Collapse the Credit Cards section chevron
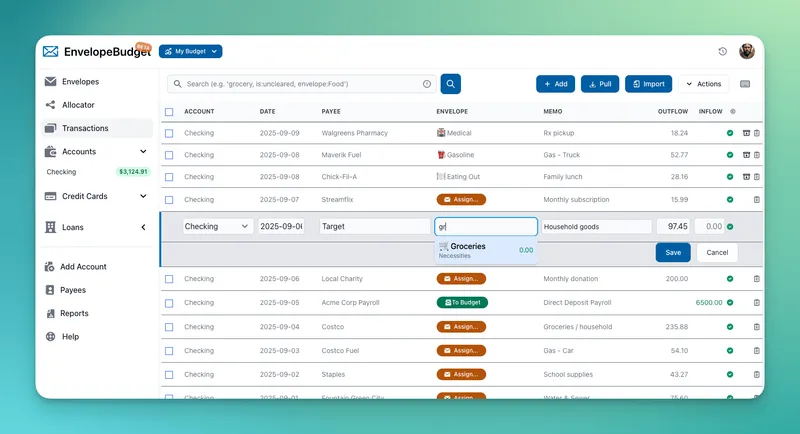 [143, 196]
